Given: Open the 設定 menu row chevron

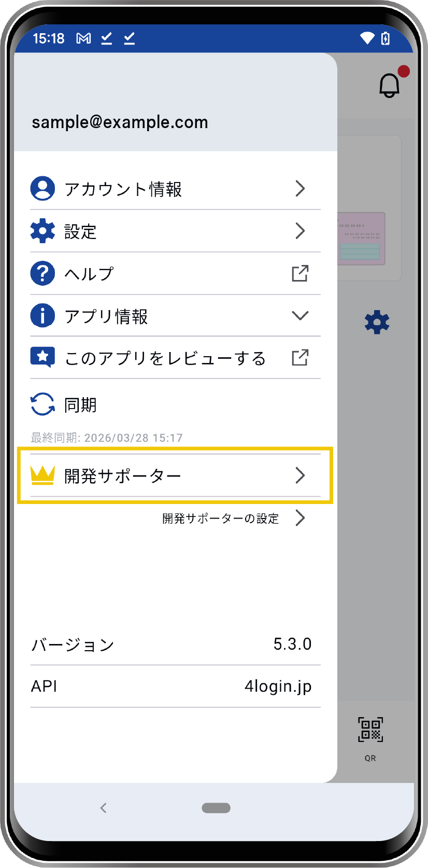Looking at the screenshot, I should click(300, 231).
